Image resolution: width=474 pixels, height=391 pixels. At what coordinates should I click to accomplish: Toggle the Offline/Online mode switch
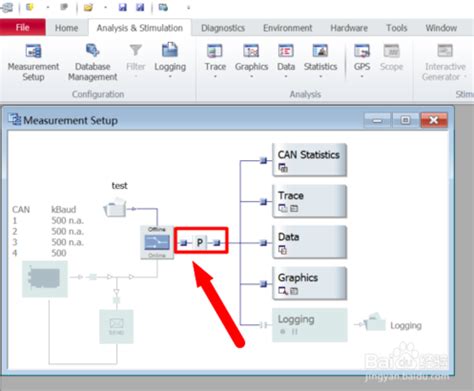coord(157,243)
